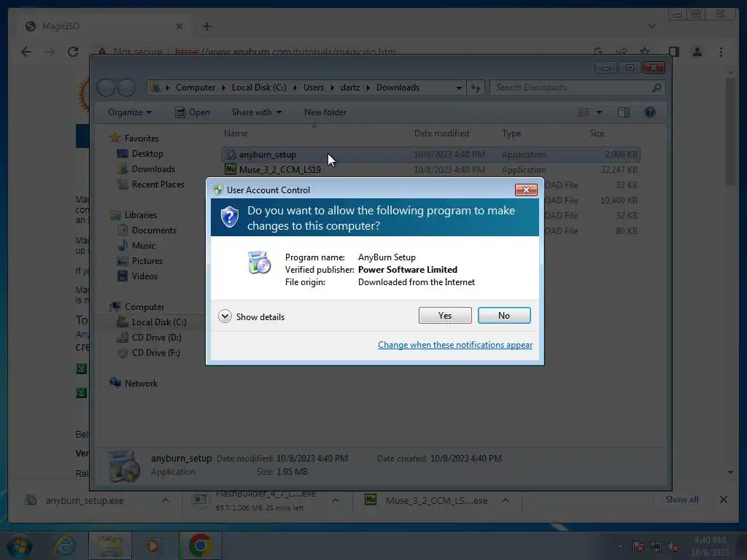
Task: Sort files by Date modified column
Action: point(441,133)
